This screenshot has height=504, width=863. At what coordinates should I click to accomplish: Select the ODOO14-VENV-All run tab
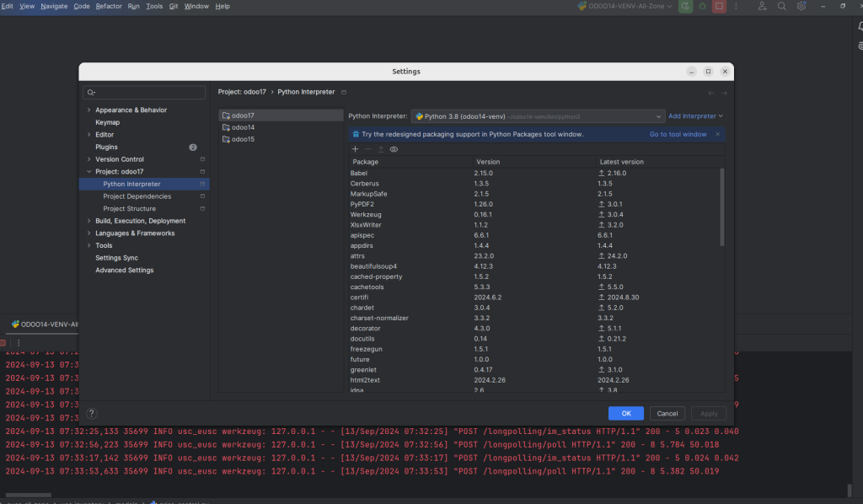point(46,324)
